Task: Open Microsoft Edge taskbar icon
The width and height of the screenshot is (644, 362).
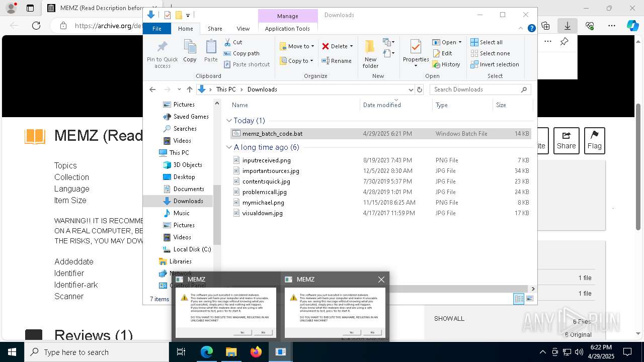Action: pyautogui.click(x=207, y=352)
